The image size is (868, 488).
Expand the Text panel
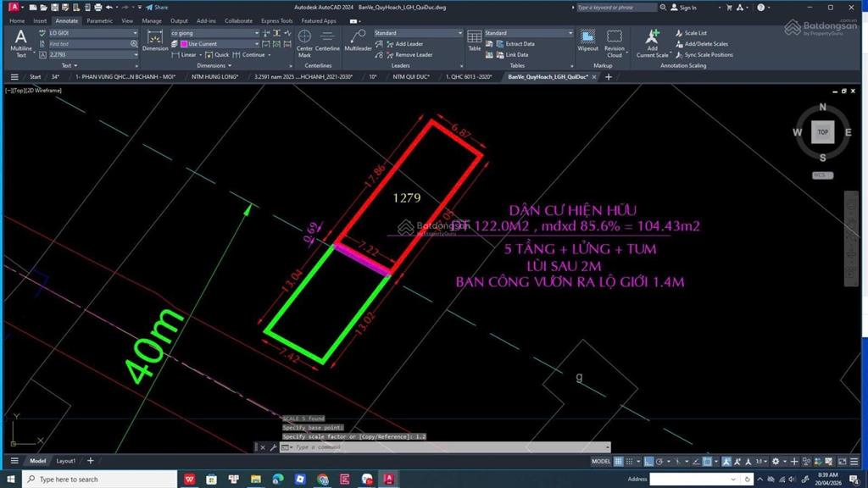point(70,65)
